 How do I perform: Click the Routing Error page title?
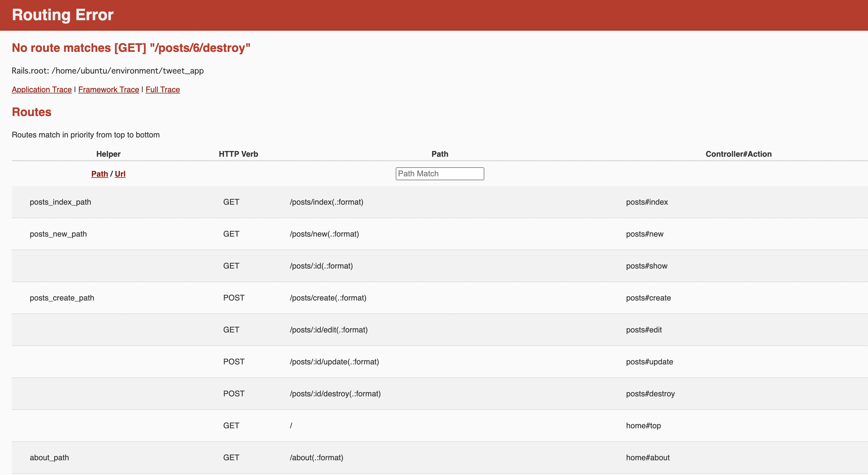click(63, 15)
